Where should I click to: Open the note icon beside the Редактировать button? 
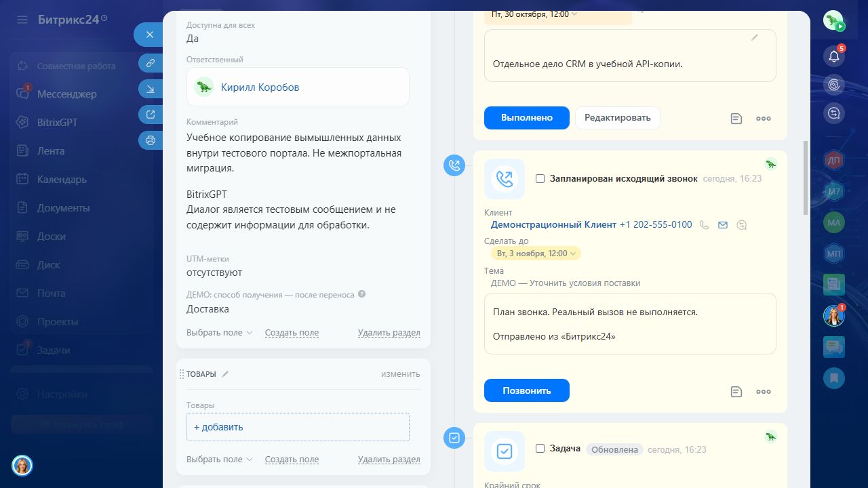point(736,119)
